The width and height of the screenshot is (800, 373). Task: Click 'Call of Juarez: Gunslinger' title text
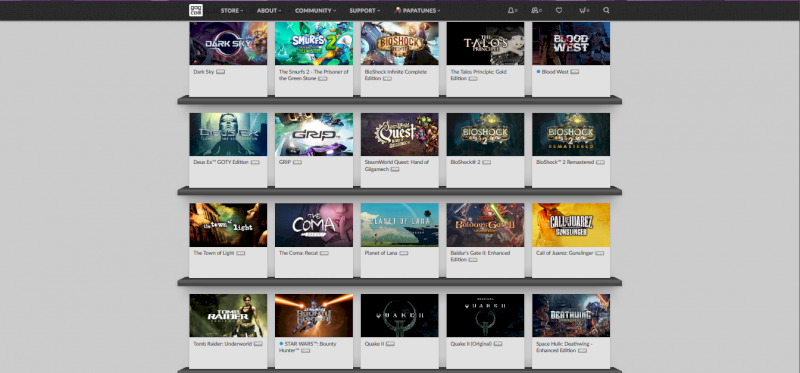pos(565,253)
